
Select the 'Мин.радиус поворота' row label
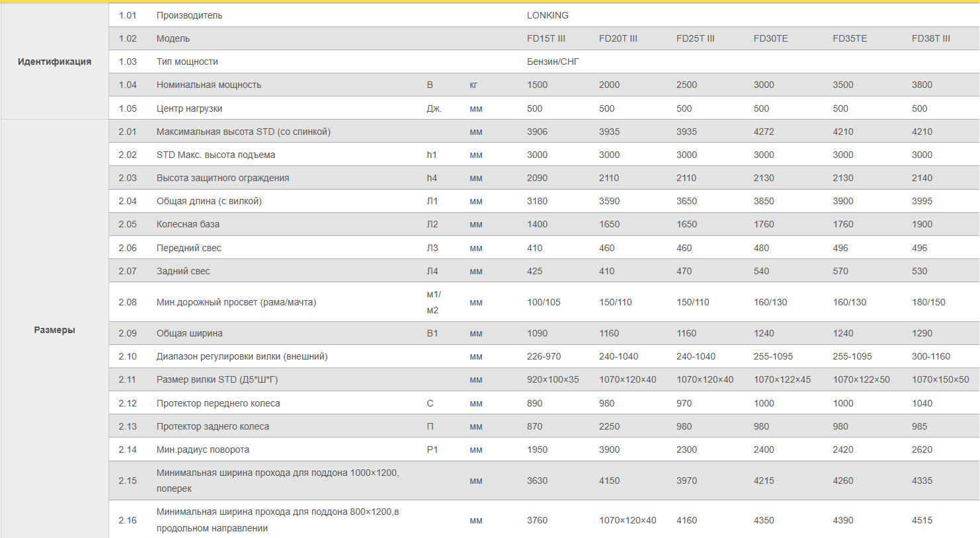(x=203, y=449)
